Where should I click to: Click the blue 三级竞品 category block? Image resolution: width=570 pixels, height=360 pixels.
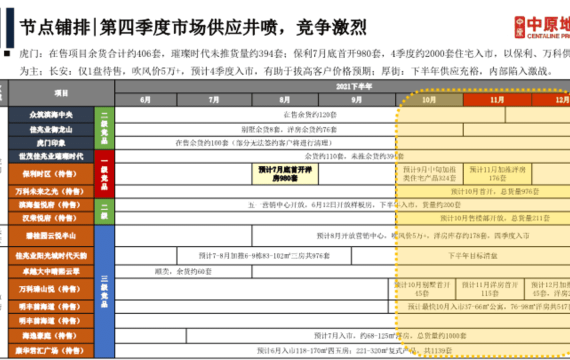pos(104,291)
